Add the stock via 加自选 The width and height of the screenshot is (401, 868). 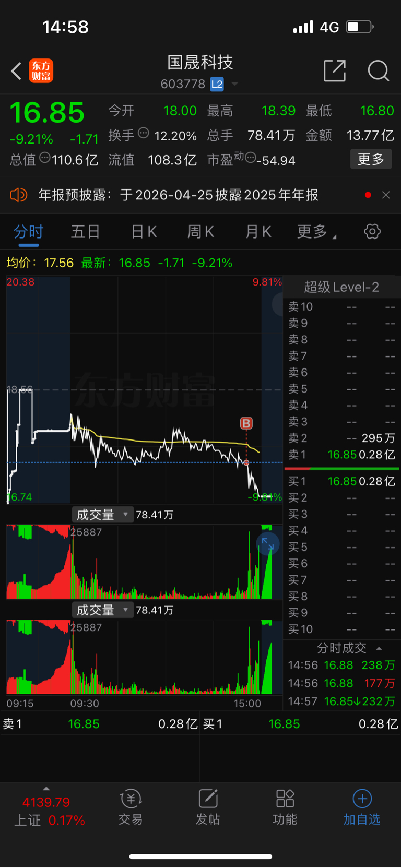[362, 807]
